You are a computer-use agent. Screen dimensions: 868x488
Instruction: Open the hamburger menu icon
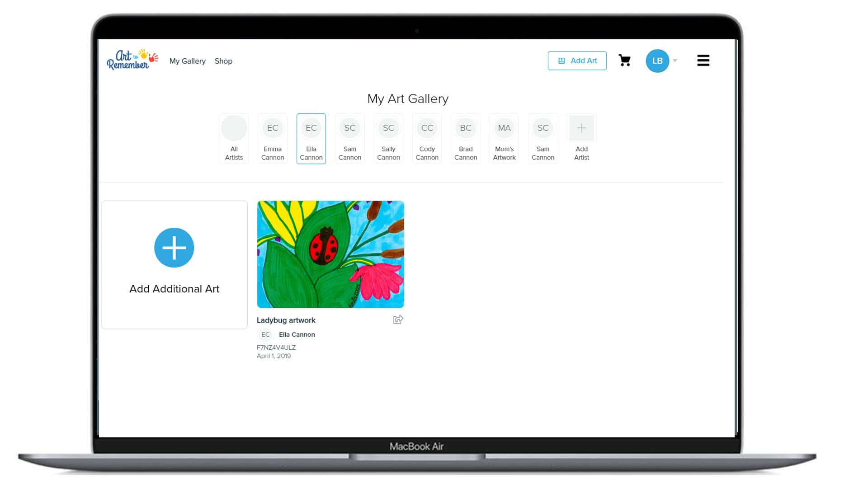[703, 61]
